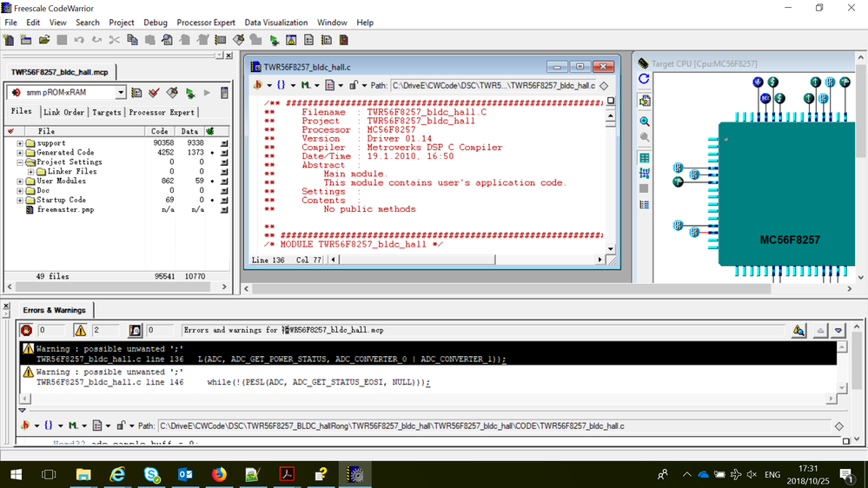Click the Open file folder toolbar icon
The height and width of the screenshot is (488, 868).
44,40
